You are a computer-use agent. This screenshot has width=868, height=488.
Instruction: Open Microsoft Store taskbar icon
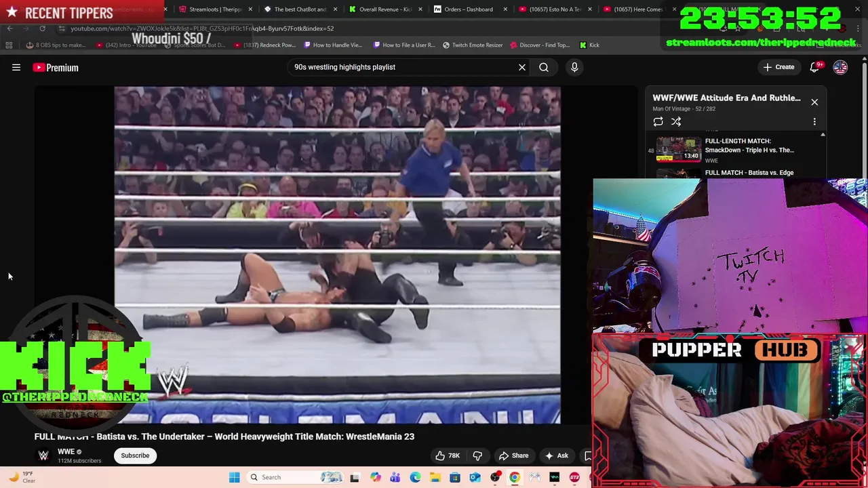[455, 477]
